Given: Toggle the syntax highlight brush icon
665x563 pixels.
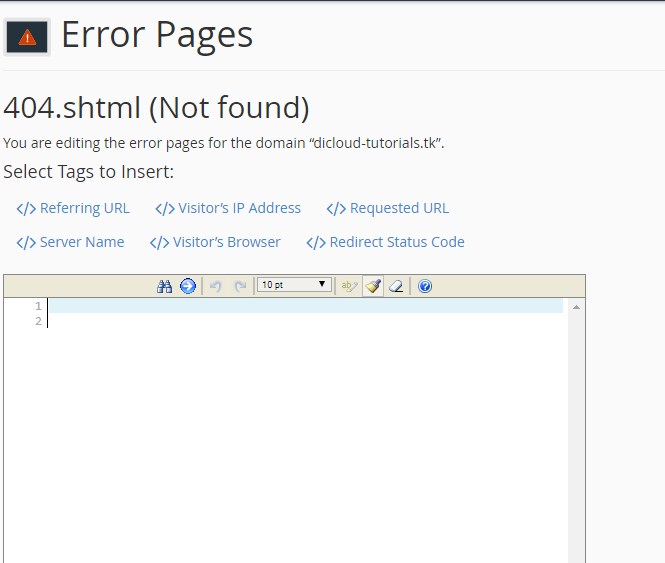Looking at the screenshot, I should pyautogui.click(x=373, y=286).
